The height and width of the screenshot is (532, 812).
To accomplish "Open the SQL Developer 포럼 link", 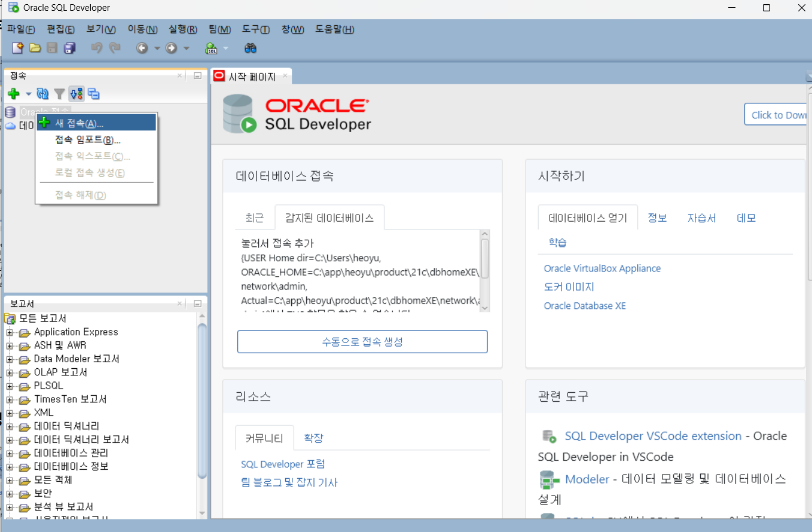I will coord(283,464).
